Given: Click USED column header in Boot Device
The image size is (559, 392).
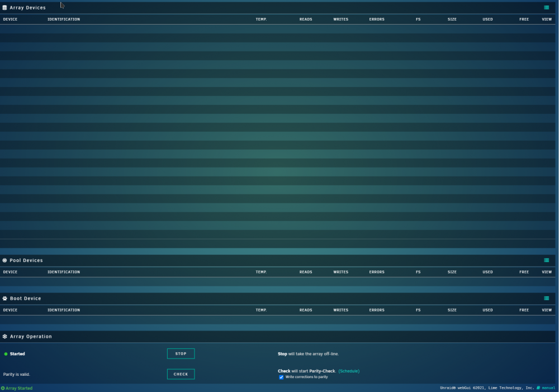Looking at the screenshot, I should tap(487, 310).
